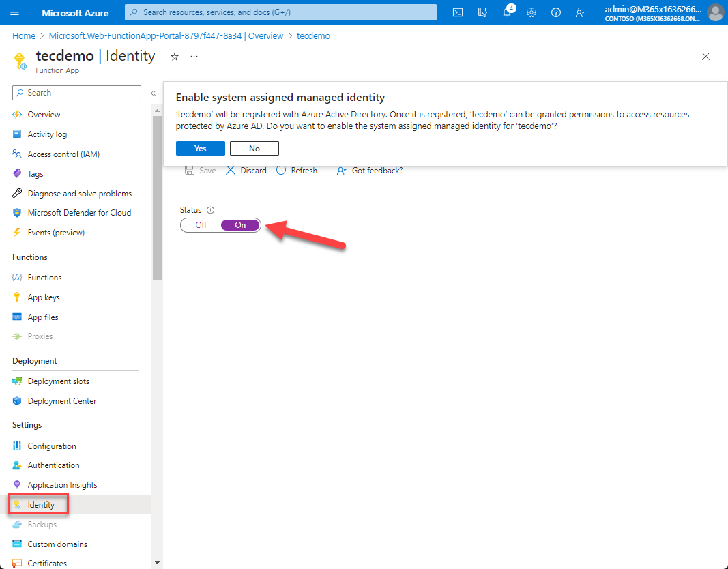Navigate to Home via breadcrumb
The image size is (728, 569).
24,35
